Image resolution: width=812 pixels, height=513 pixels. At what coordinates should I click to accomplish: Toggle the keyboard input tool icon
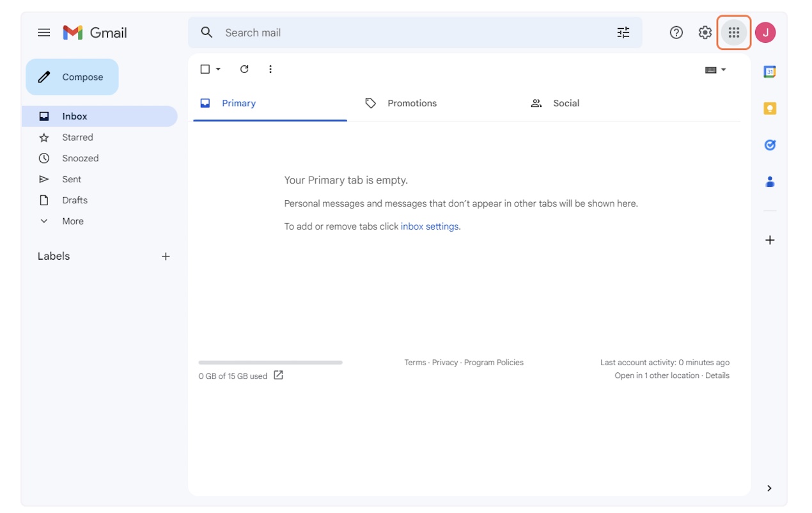pyautogui.click(x=710, y=70)
